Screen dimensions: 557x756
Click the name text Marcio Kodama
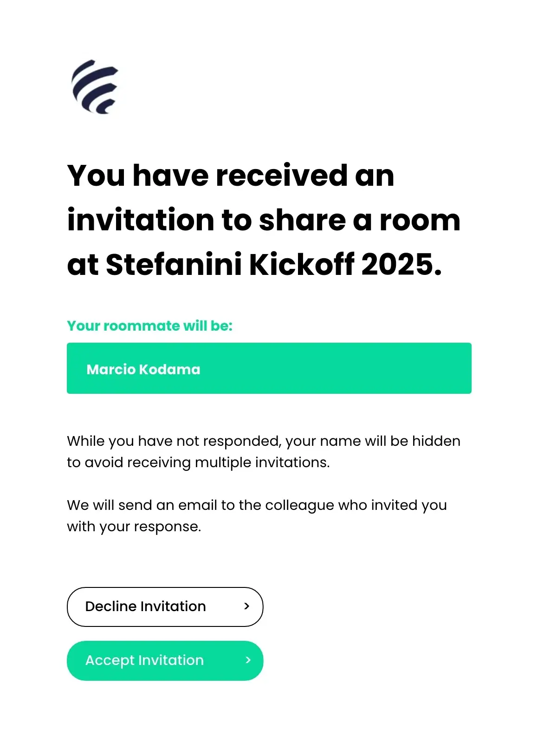tap(143, 369)
